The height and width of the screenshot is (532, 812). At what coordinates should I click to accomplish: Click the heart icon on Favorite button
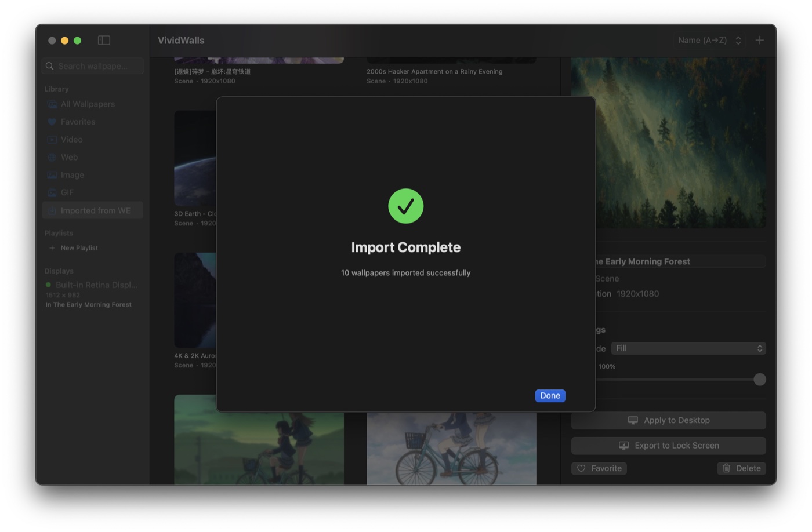point(581,468)
